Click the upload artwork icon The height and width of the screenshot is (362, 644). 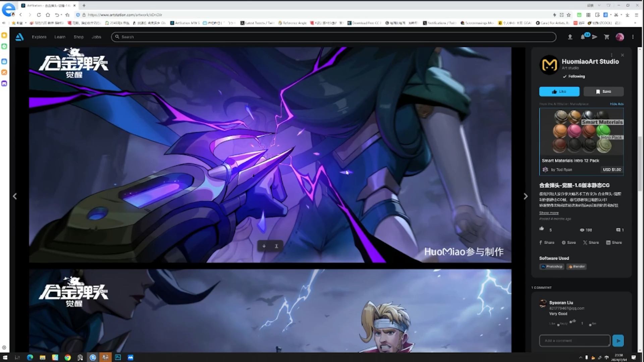(x=570, y=37)
